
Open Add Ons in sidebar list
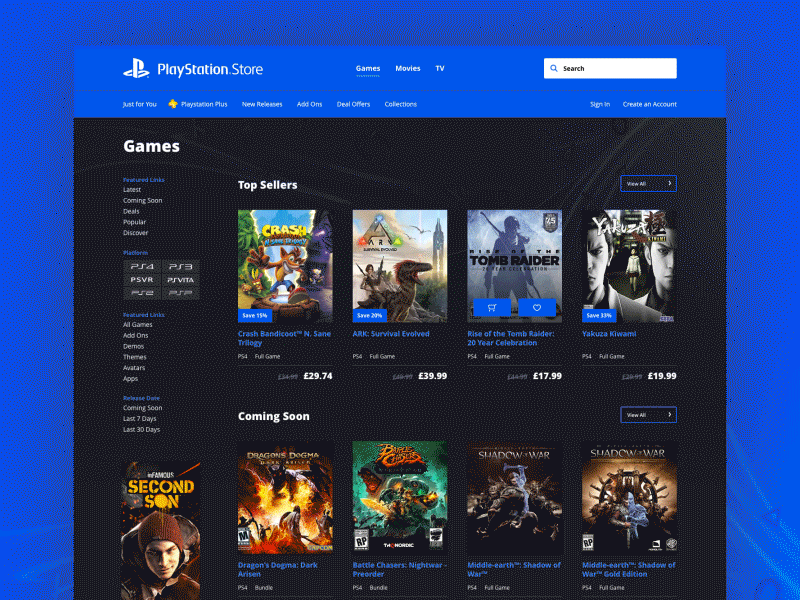pyautogui.click(x=135, y=335)
